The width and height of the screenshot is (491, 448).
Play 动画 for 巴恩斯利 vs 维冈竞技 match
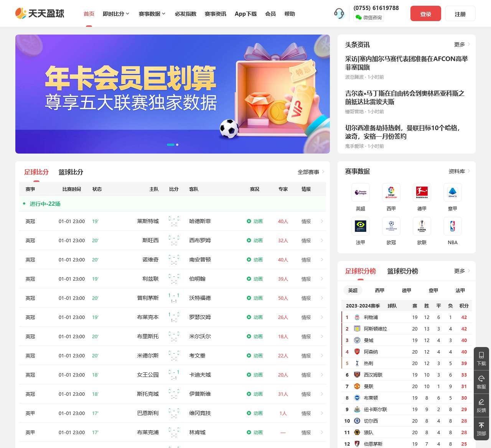255,413
